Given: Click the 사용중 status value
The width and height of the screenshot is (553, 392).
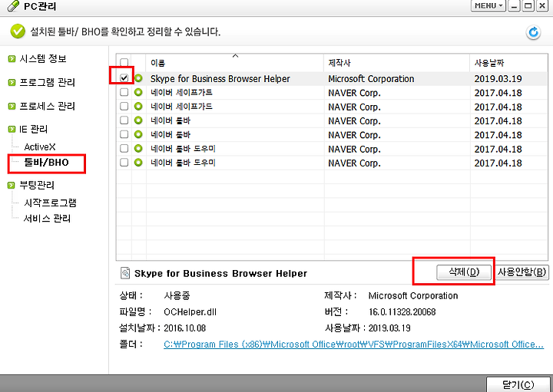Looking at the screenshot, I should pyautogui.click(x=177, y=295).
